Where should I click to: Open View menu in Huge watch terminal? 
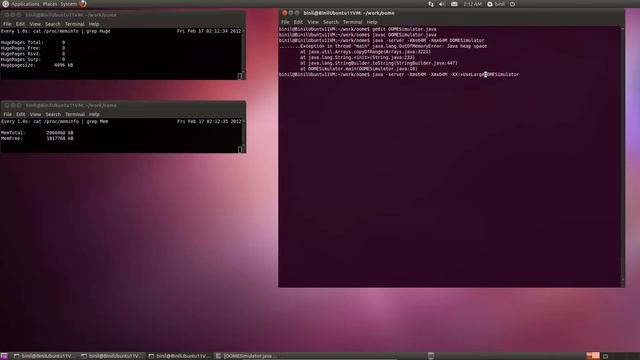pyautogui.click(x=35, y=24)
